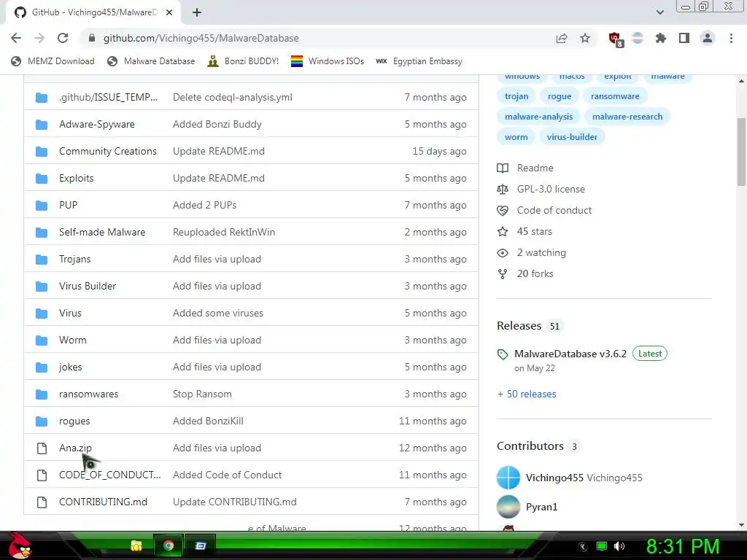The image size is (747, 560).
Task: Open the Community Creations folder
Action: click(x=108, y=151)
